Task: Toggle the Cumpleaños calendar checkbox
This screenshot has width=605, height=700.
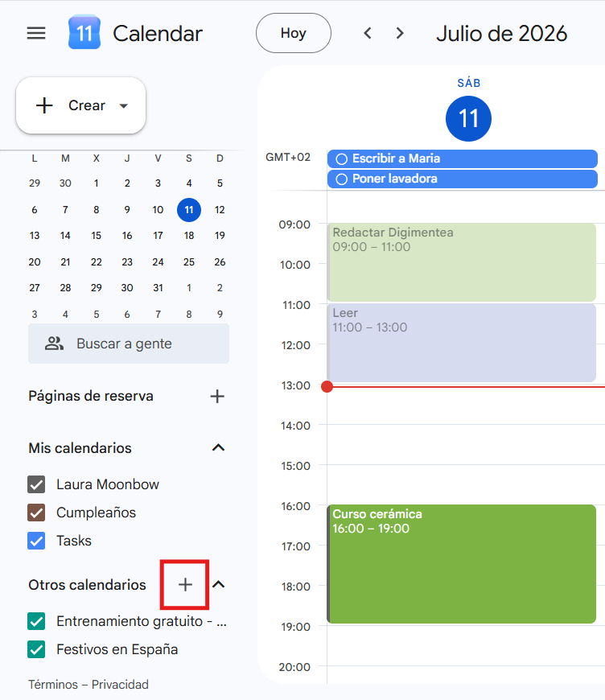Action: coord(36,513)
